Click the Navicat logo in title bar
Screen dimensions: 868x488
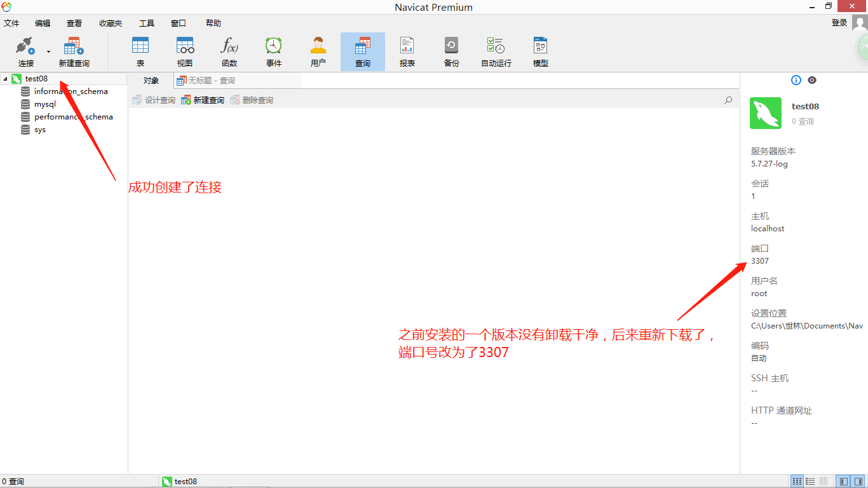[x=6, y=7]
